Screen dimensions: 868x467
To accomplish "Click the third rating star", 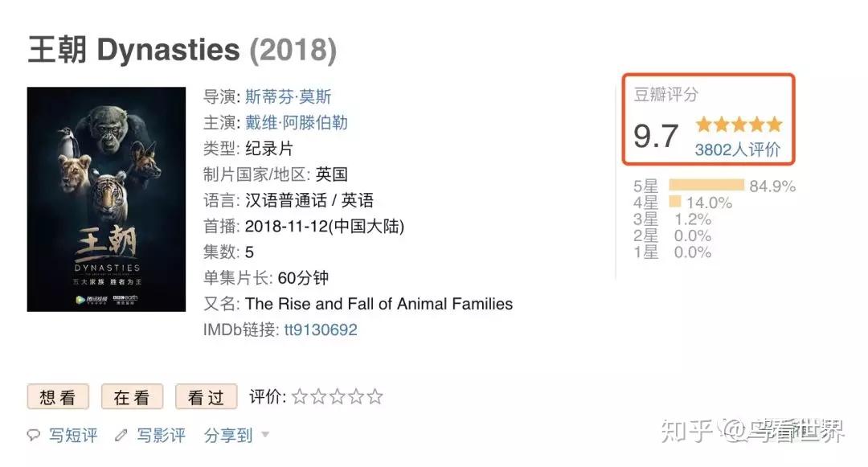I will (x=337, y=396).
